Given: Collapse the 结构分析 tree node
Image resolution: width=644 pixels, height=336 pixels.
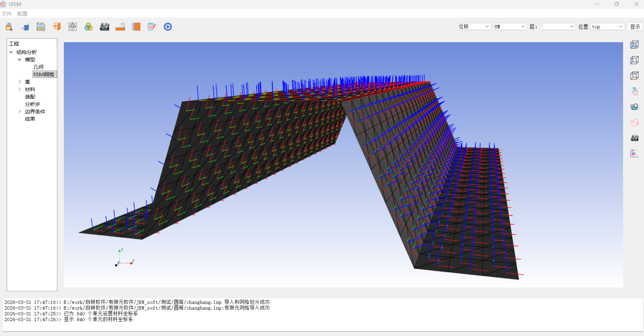Looking at the screenshot, I should coord(11,52).
